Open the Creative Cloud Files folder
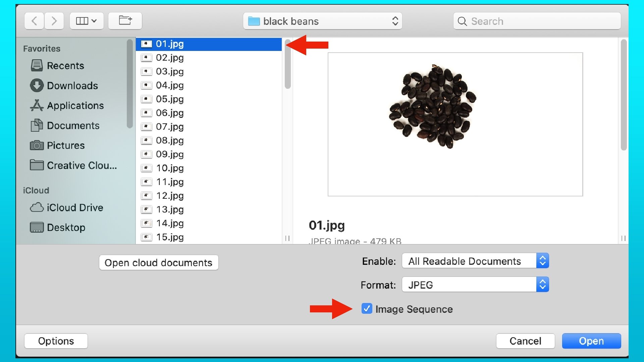Viewport: 644px width, 362px height. click(82, 166)
